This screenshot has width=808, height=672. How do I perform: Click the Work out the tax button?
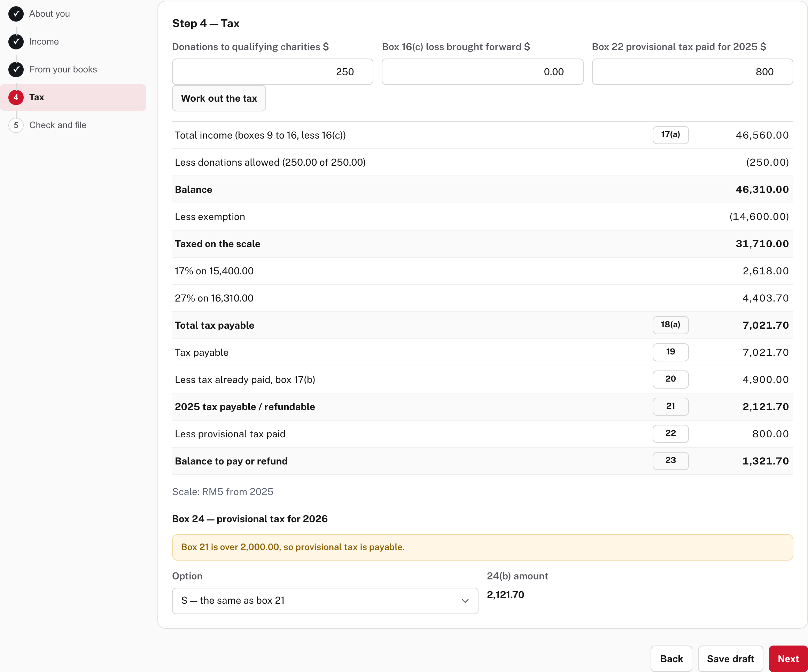pos(219,99)
